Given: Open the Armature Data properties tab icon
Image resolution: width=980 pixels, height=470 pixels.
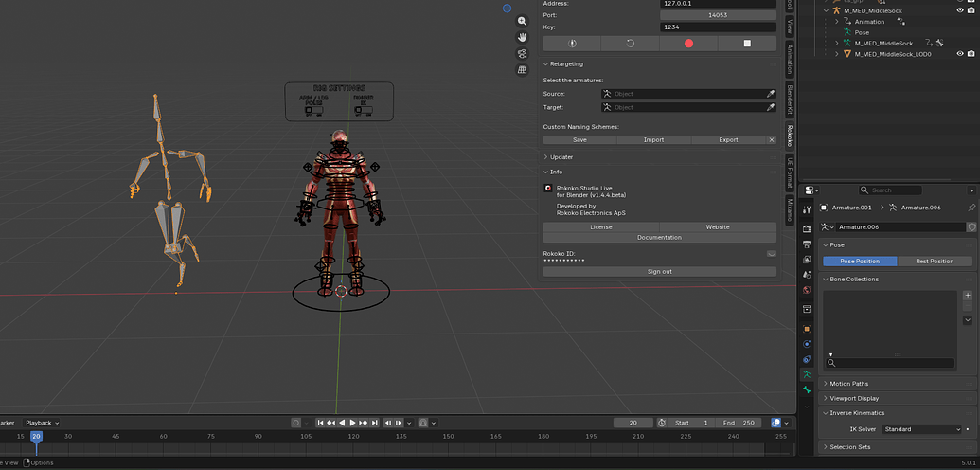Looking at the screenshot, I should (807, 374).
